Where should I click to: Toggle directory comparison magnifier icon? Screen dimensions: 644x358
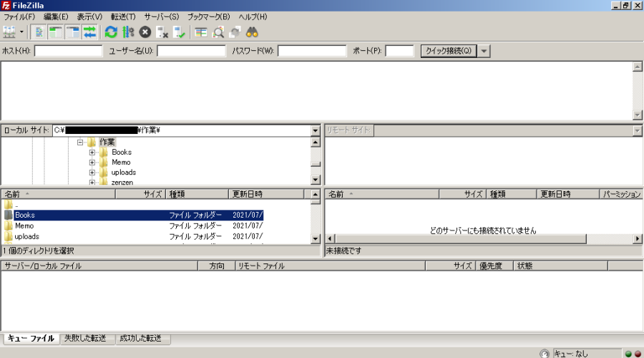(218, 32)
